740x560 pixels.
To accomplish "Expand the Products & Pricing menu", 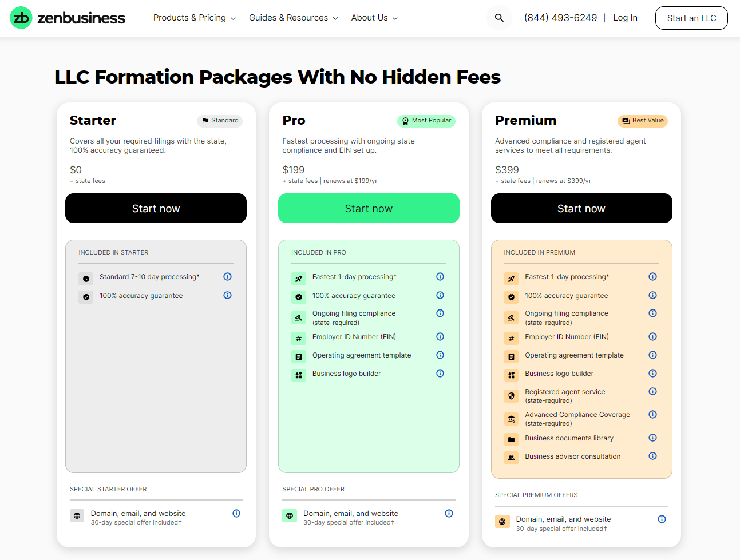I will click(x=194, y=18).
